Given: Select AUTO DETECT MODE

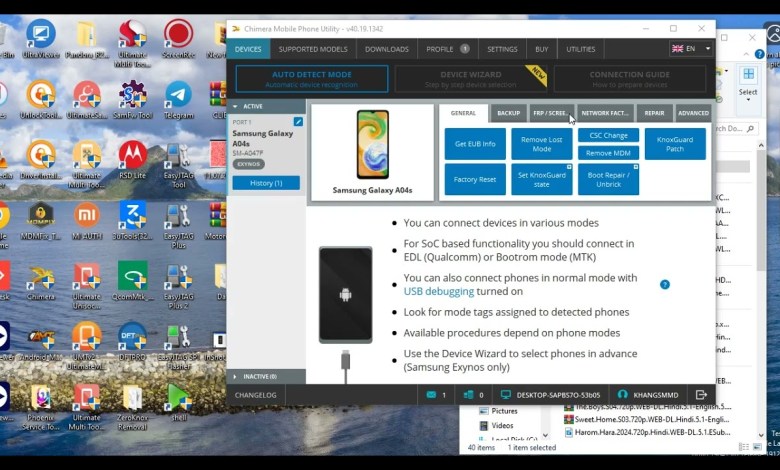Looking at the screenshot, I should (x=312, y=79).
